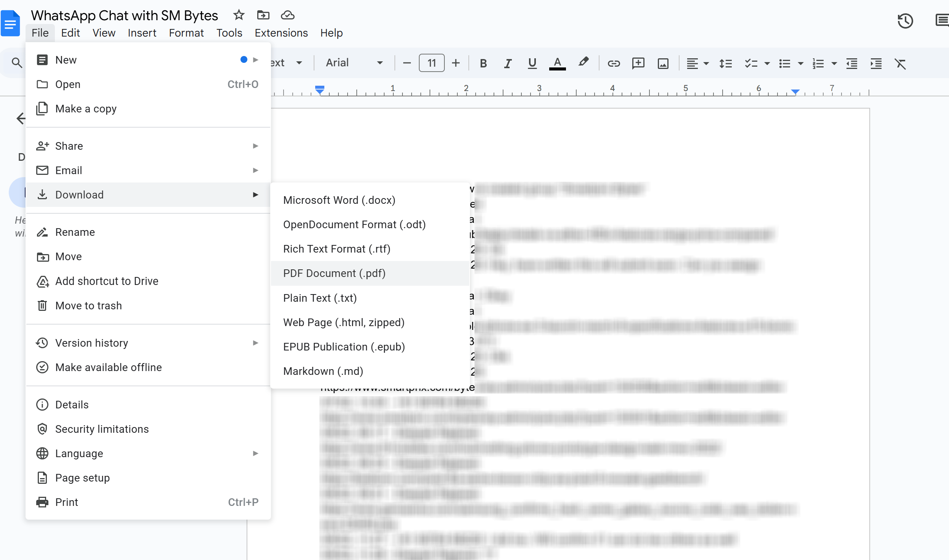
Task: Open the text color picker
Action: click(x=557, y=63)
